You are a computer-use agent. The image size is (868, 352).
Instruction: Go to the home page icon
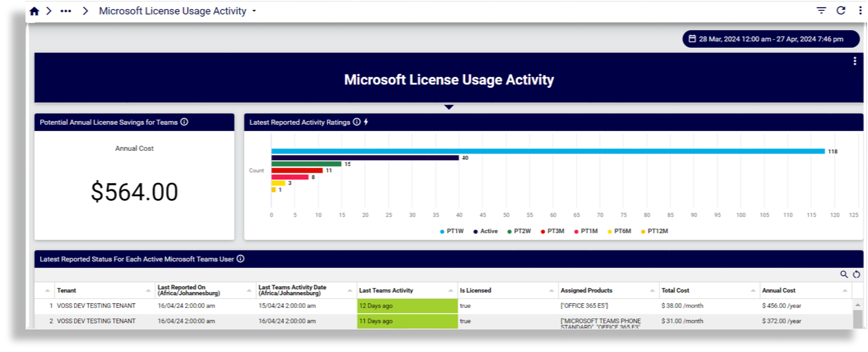tap(34, 11)
